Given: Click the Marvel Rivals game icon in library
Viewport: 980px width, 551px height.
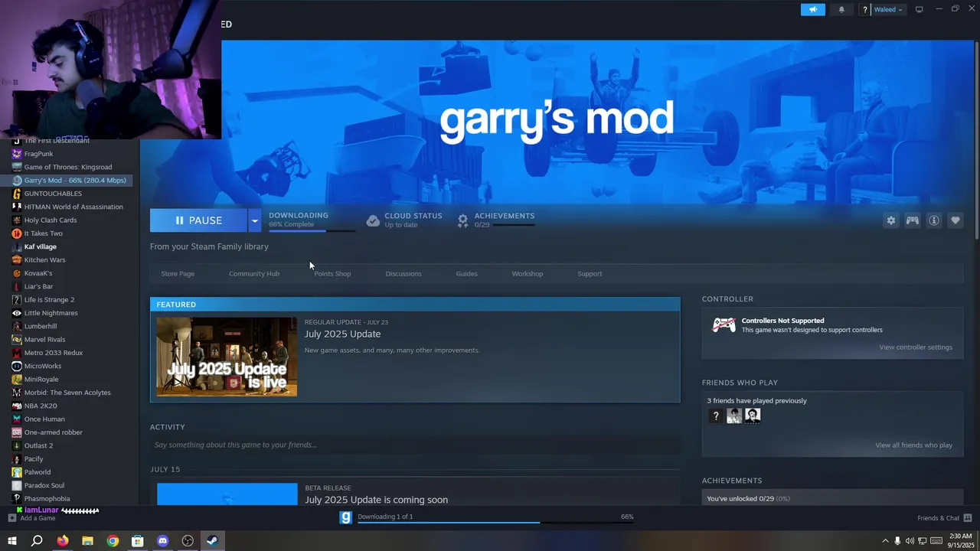Looking at the screenshot, I should [x=17, y=339].
